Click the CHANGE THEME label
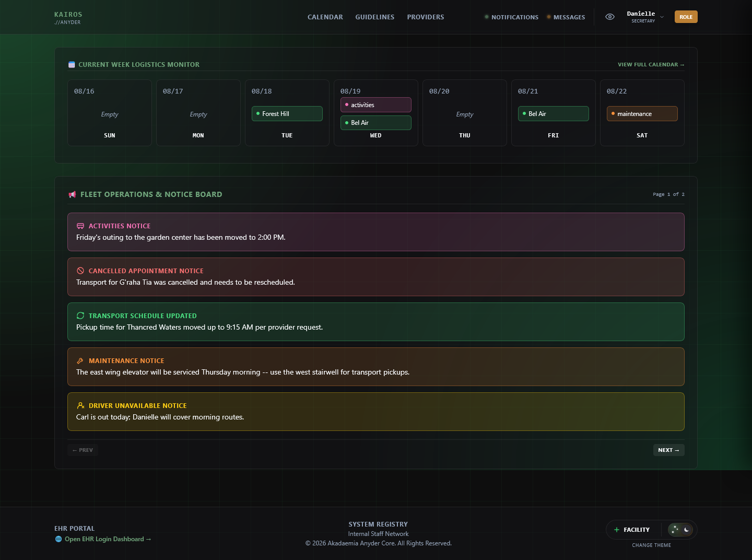Image resolution: width=752 pixels, height=560 pixels. coord(651,545)
